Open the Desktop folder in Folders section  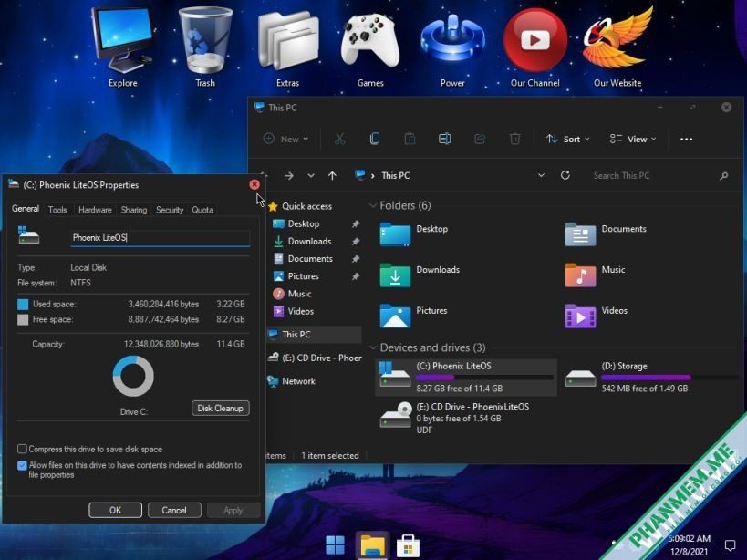(x=414, y=233)
